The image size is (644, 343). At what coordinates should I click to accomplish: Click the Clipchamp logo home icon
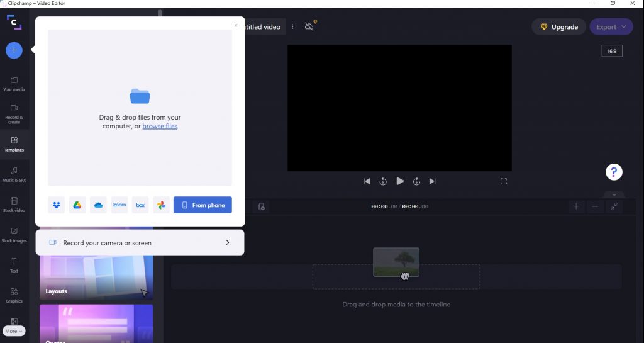click(14, 22)
